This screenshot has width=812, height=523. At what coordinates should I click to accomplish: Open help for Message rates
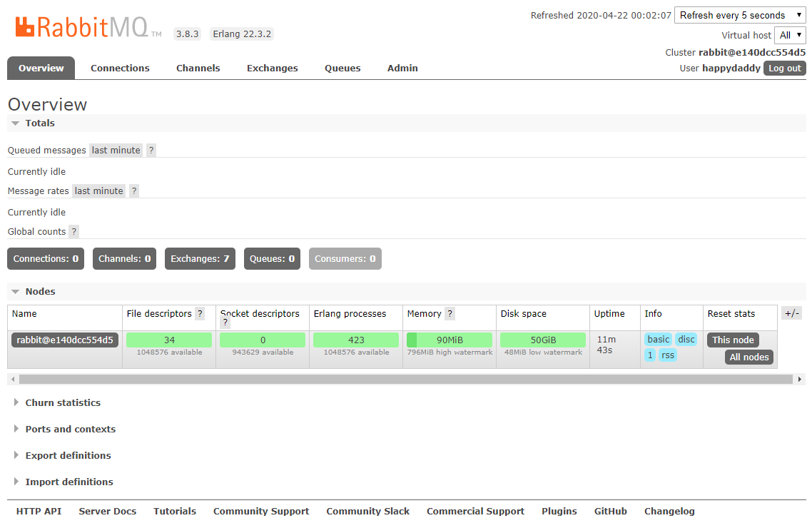coord(134,191)
